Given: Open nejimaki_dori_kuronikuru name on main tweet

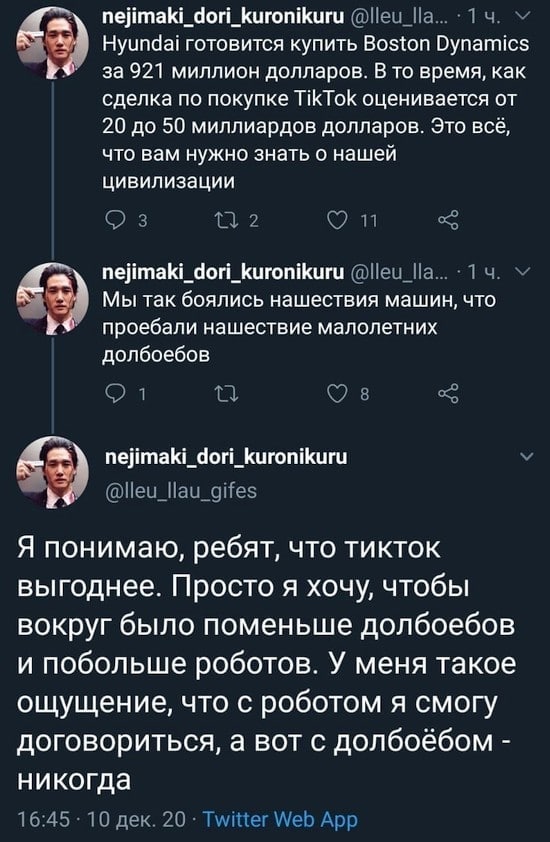Looking at the screenshot, I should pos(226,457).
